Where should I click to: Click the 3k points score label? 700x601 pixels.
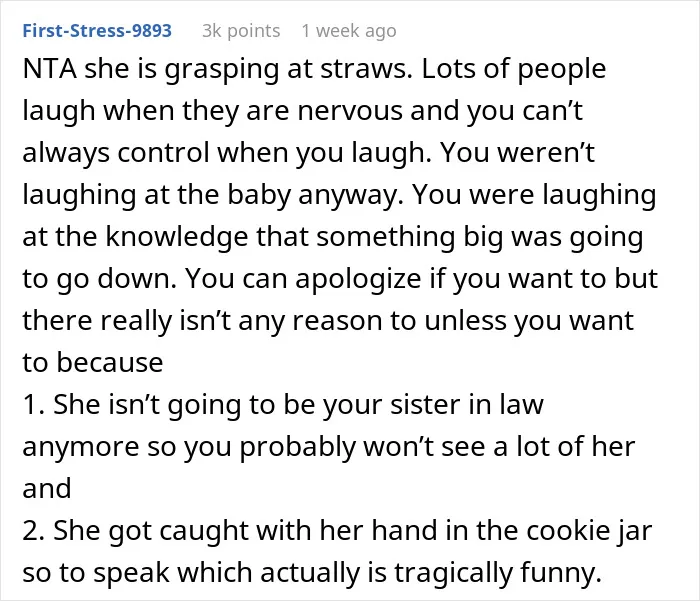point(241,30)
